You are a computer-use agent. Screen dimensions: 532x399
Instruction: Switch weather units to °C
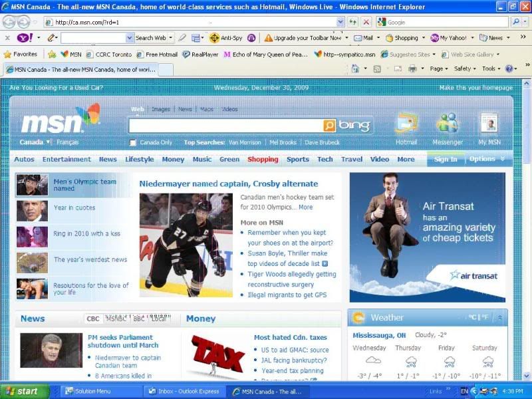point(473,317)
